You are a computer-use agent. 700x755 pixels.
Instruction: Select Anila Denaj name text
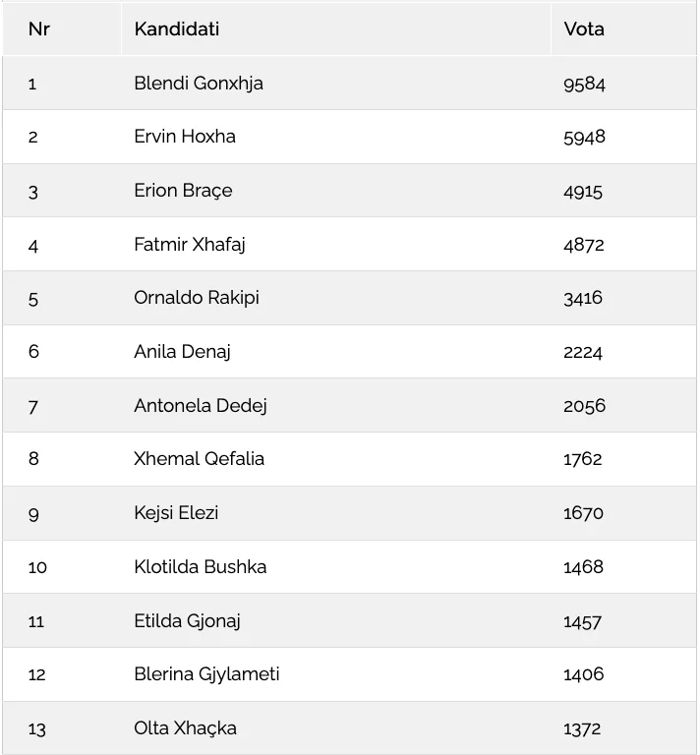tap(182, 352)
